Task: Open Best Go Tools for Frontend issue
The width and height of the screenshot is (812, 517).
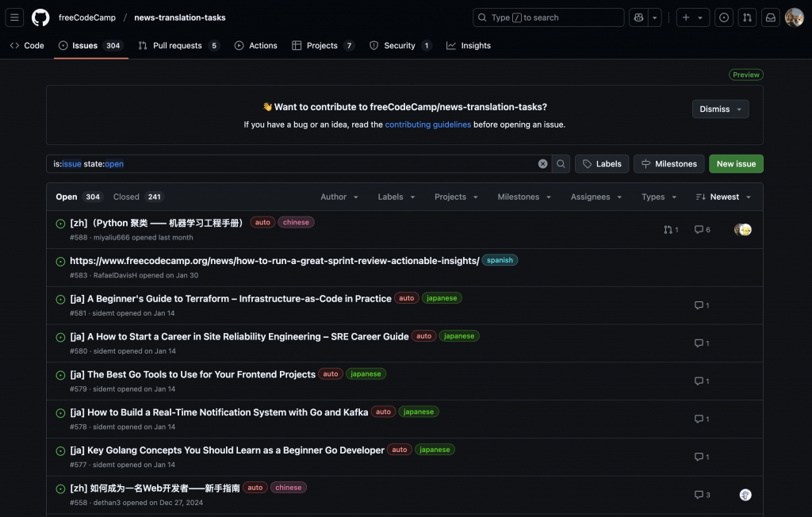Action: pos(193,374)
